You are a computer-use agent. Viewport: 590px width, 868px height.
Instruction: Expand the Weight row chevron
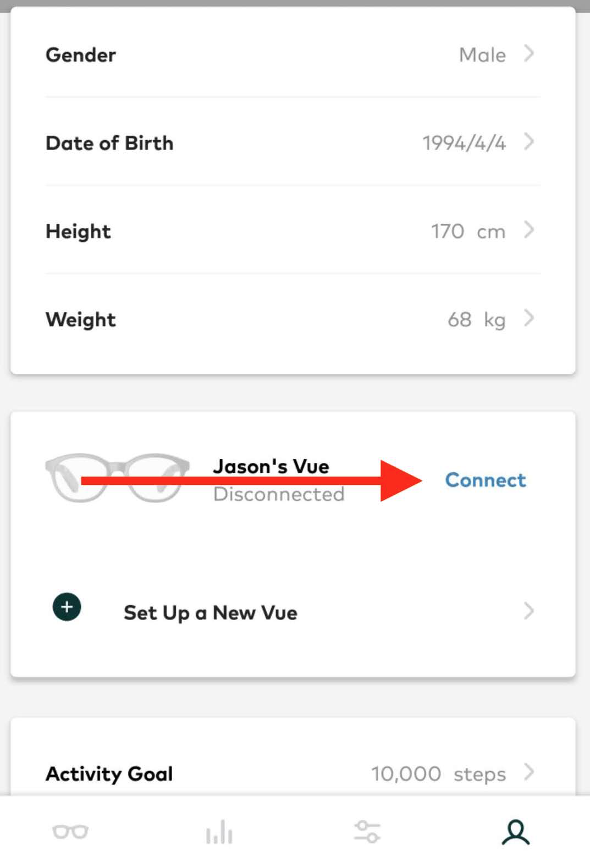529,318
